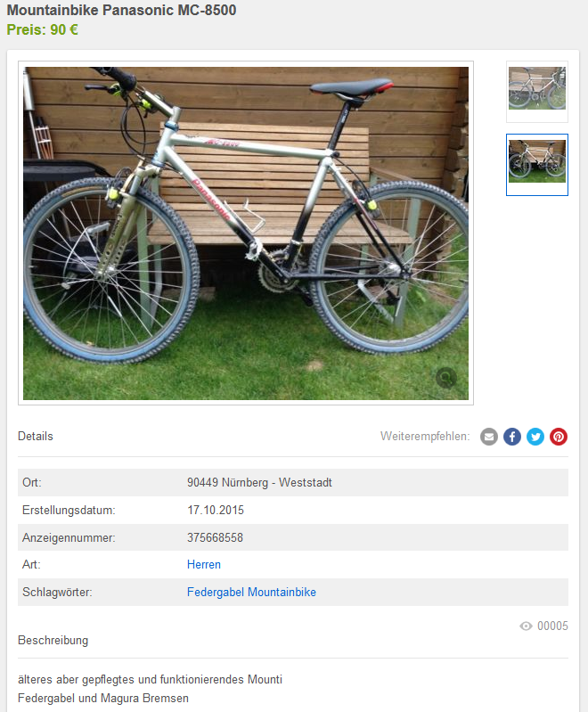Image resolution: width=588 pixels, height=712 pixels.
Task: Click the Anzeigennummer 375668558 value
Action: pyautogui.click(x=216, y=537)
